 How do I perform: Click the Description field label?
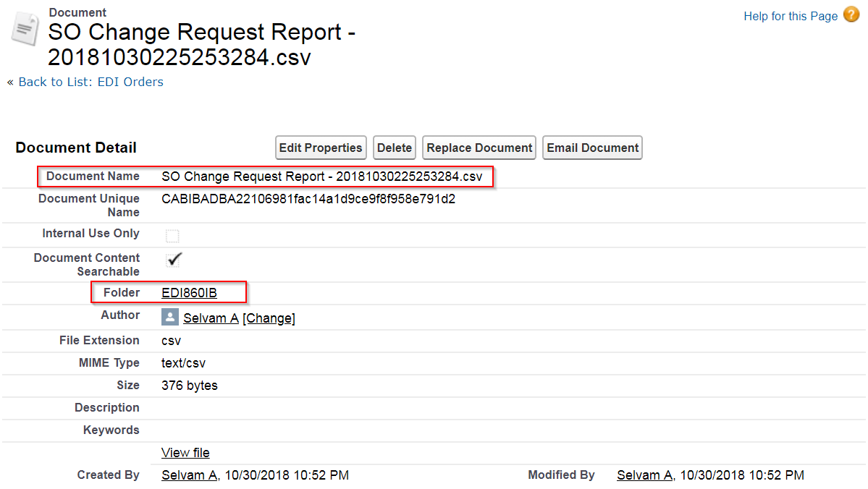tap(107, 408)
